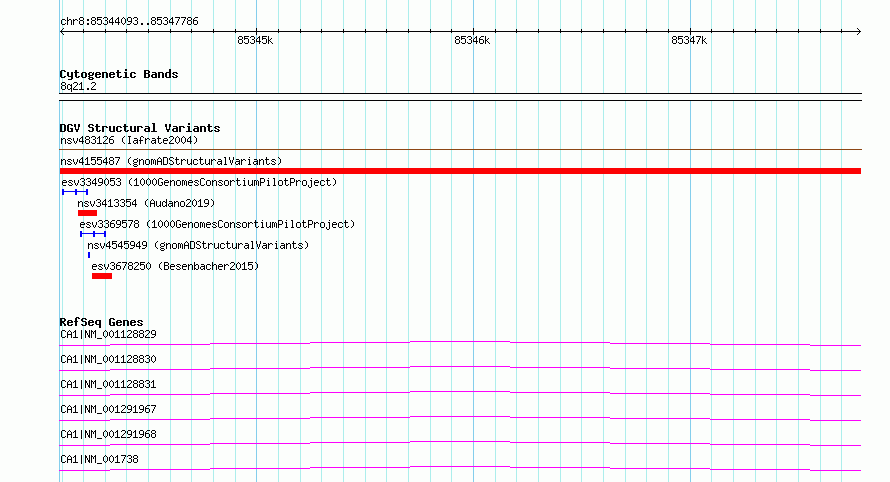Select the blue esv3349053 variant glyph
This screenshot has height=482, width=890.
click(x=75, y=192)
